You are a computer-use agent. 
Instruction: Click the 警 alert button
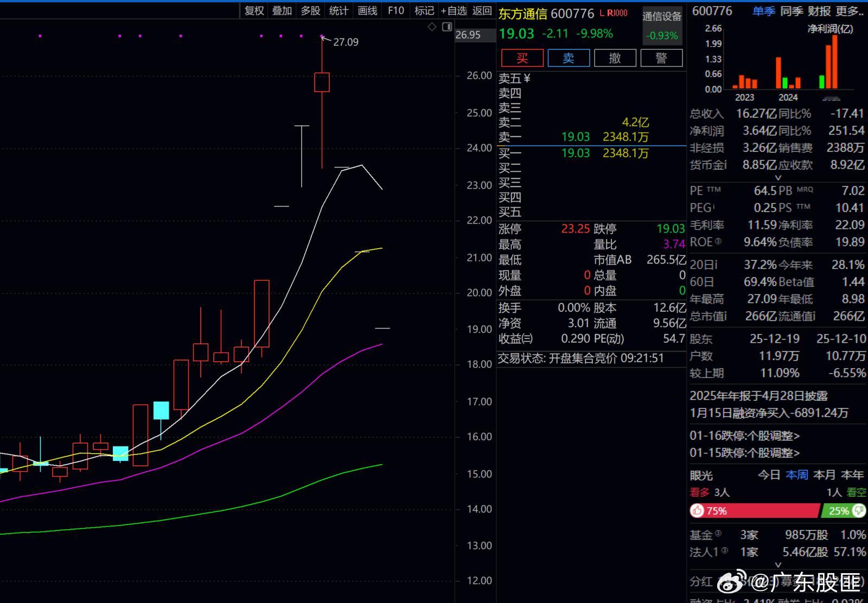[661, 58]
